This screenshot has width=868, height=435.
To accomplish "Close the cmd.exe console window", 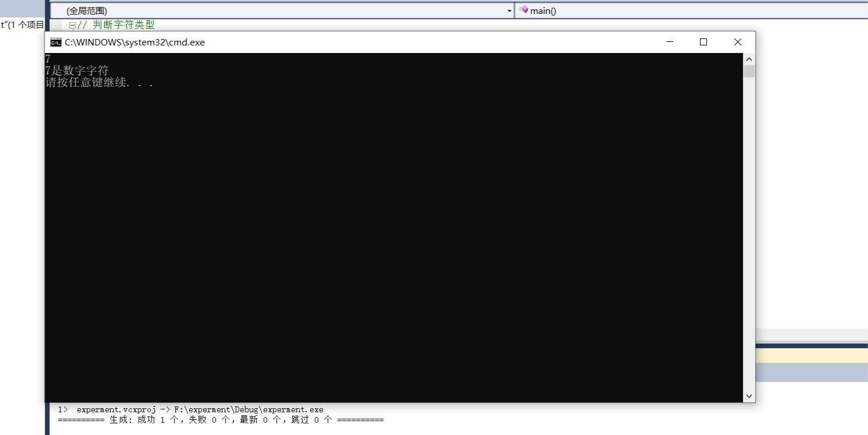I will (738, 42).
